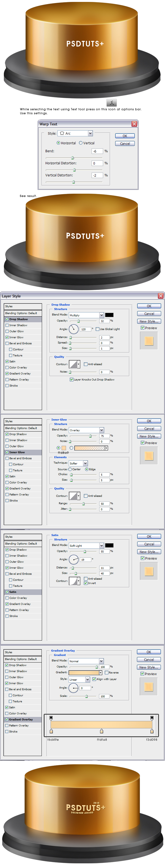This screenshot has height=868, width=165.
Task: Toggle Invert checkbox in Satin settings
Action: (86, 583)
